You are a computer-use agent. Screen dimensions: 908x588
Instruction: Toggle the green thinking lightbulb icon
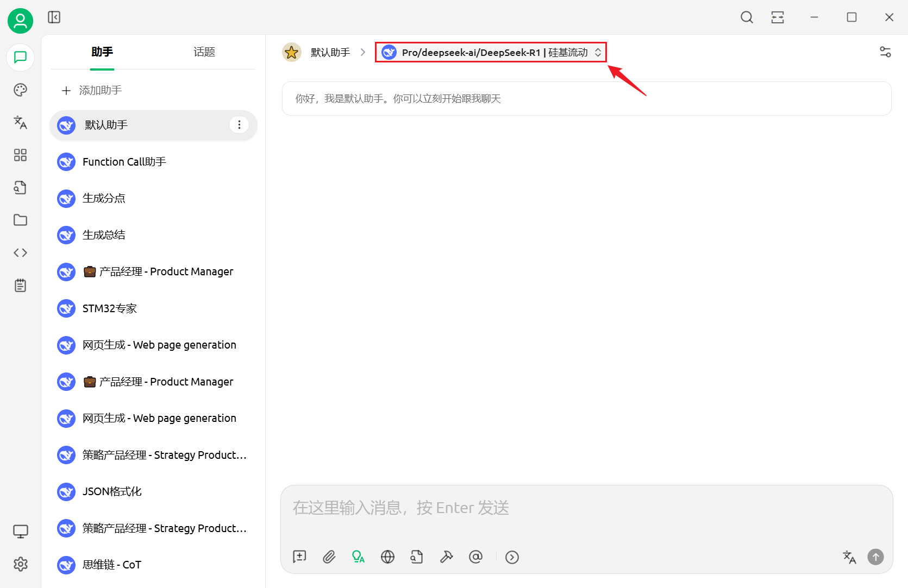coord(358,557)
